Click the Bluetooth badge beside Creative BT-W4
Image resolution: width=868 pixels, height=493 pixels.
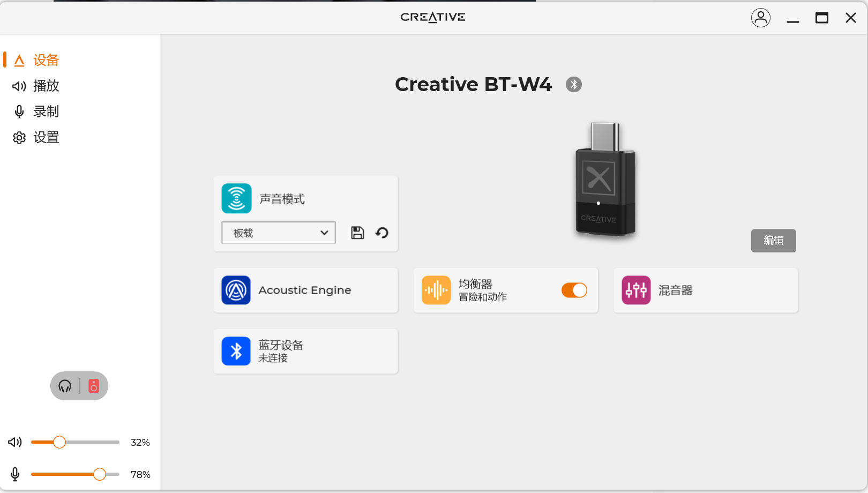[x=574, y=85]
